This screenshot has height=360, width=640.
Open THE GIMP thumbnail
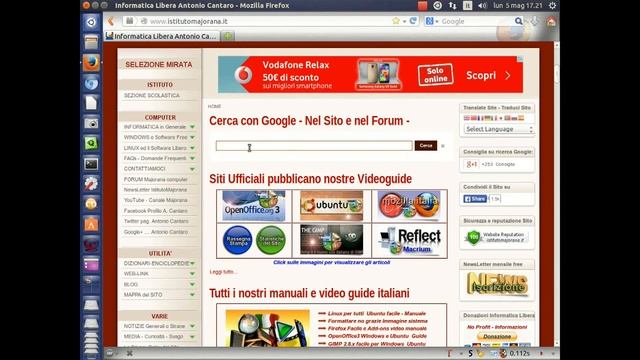[331, 240]
